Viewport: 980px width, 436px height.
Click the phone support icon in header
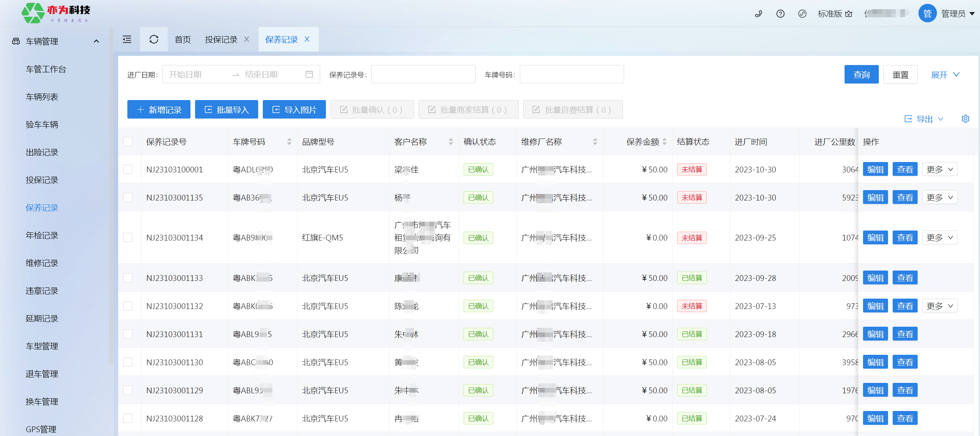click(758, 14)
